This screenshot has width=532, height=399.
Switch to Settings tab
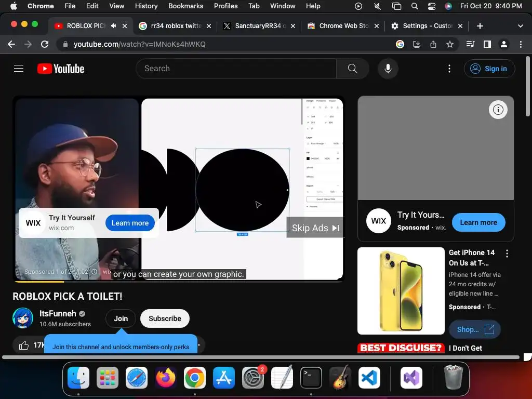[x=427, y=26]
